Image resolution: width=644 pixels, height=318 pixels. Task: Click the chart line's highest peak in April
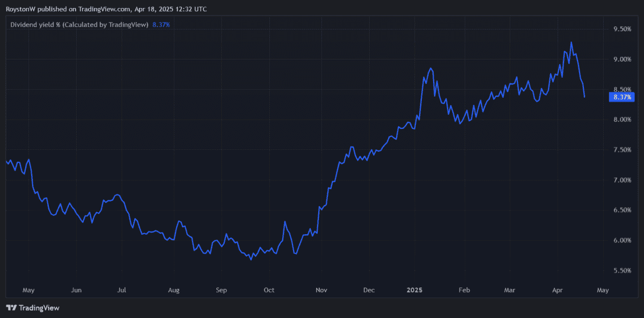pyautogui.click(x=571, y=42)
